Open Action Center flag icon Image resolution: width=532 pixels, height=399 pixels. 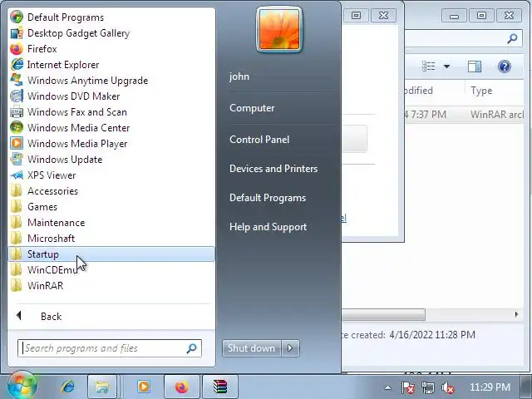point(407,387)
